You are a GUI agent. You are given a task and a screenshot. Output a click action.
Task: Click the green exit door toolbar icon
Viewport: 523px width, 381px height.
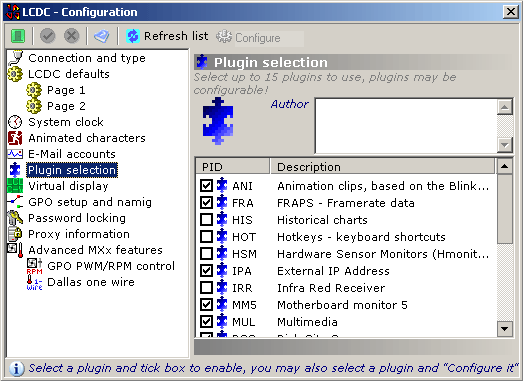[18, 36]
